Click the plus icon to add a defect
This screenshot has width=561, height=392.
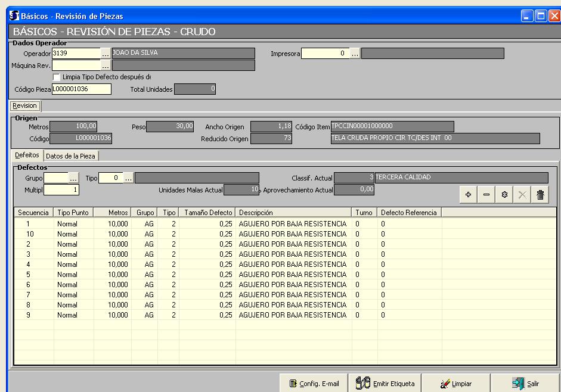point(468,195)
